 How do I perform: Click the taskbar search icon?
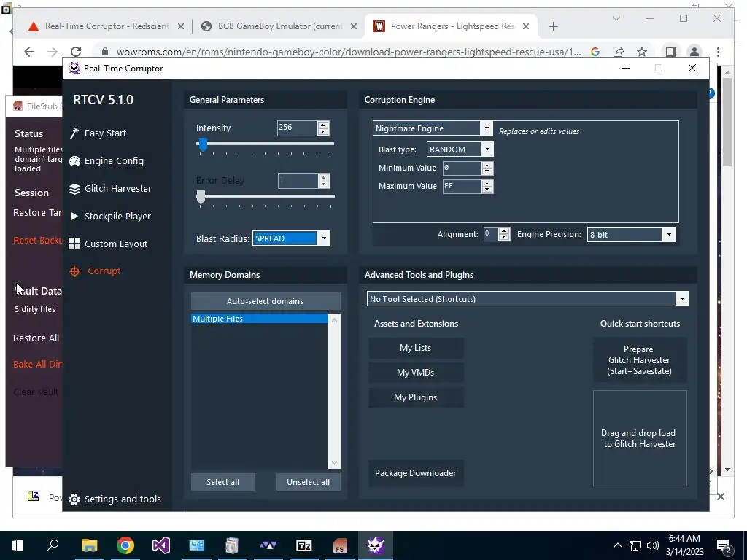tap(53, 545)
